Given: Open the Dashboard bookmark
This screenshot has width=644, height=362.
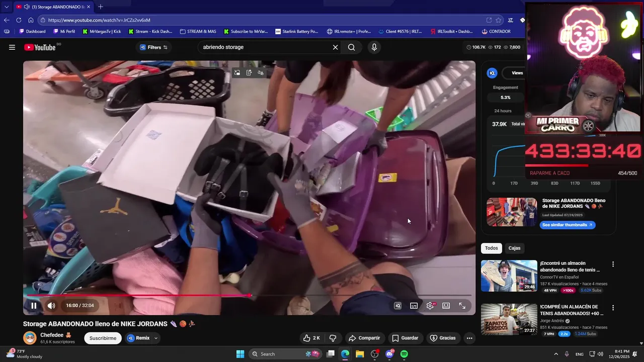Looking at the screenshot, I should pos(32,31).
